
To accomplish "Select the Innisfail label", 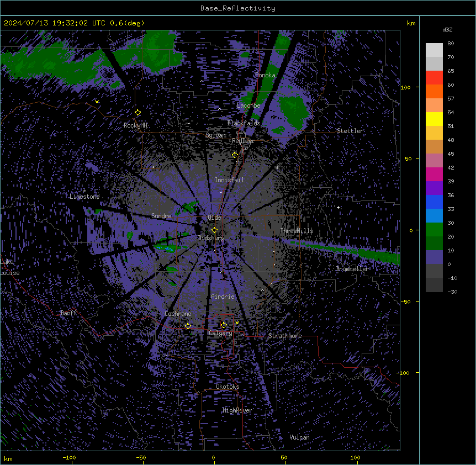I will (229, 180).
